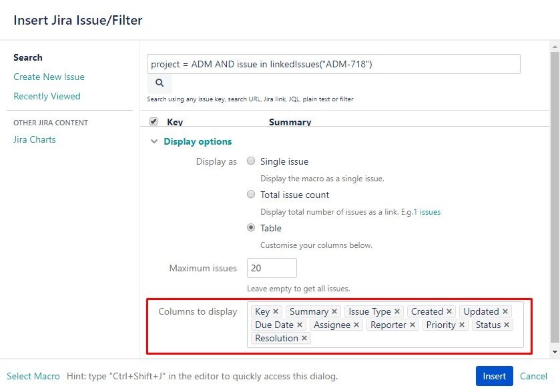The image size is (560, 392).
Task: Remove the Summary column tag
Action: (334, 311)
